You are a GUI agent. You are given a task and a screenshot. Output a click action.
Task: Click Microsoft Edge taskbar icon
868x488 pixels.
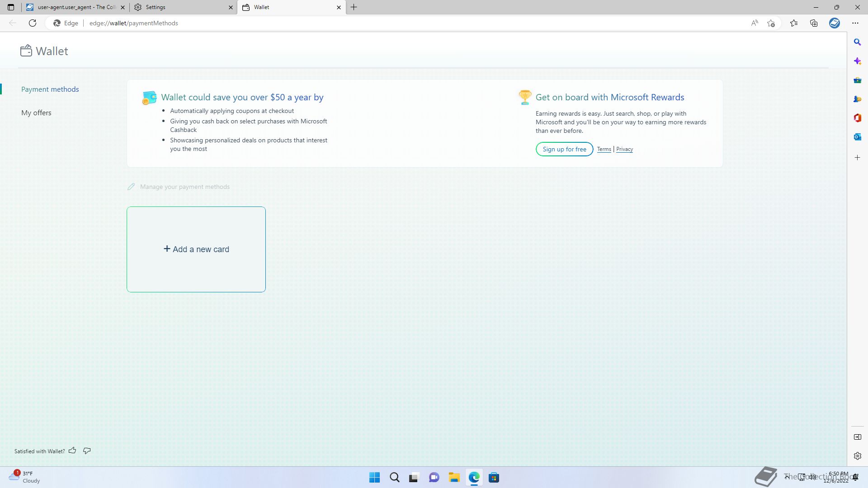tap(474, 478)
